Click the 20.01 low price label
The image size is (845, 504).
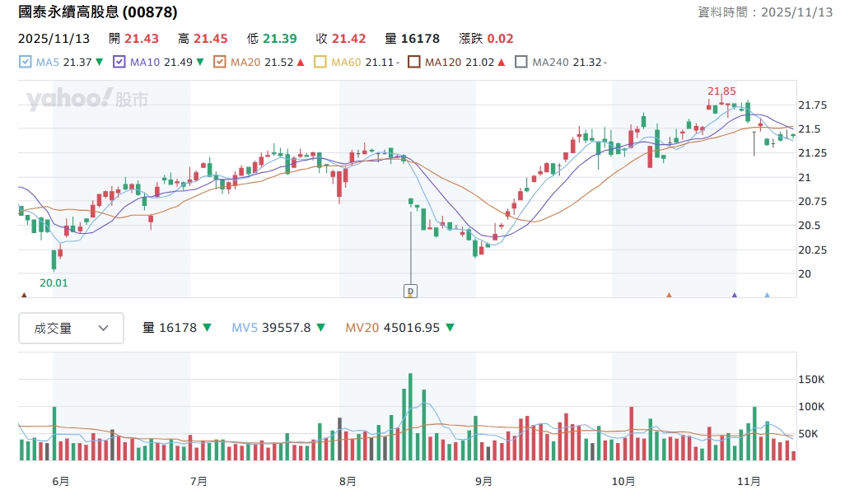click(x=53, y=282)
